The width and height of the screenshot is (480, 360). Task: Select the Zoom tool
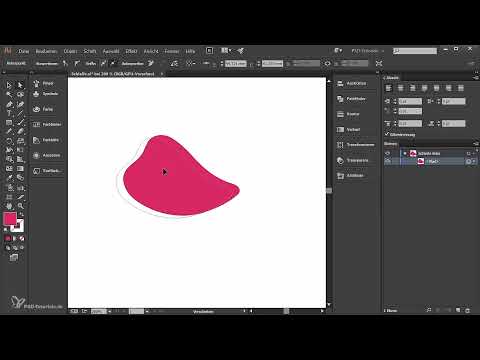click(20, 206)
